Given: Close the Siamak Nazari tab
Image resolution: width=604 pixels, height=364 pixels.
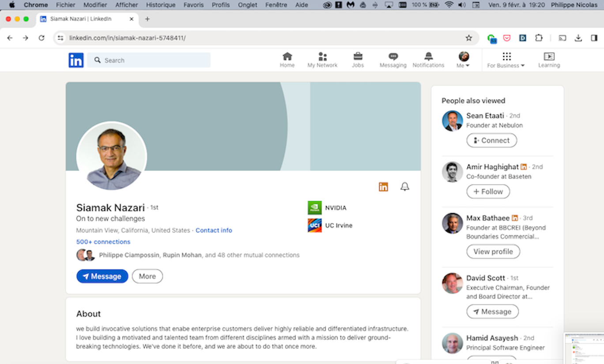Looking at the screenshot, I should tap(132, 19).
